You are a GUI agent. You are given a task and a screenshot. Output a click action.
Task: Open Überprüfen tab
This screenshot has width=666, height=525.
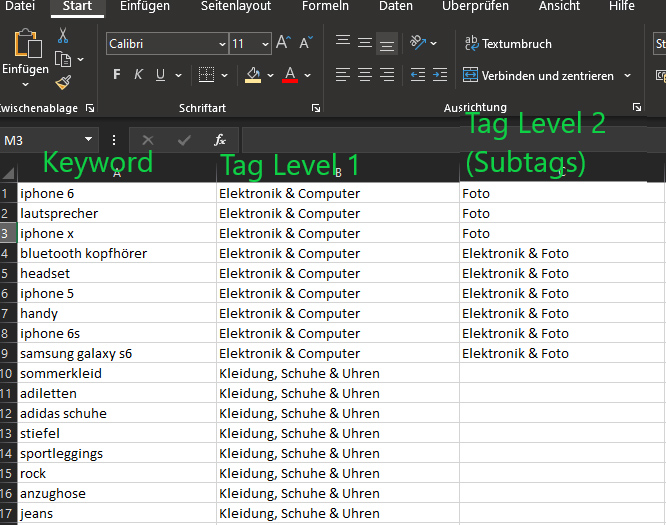(475, 6)
